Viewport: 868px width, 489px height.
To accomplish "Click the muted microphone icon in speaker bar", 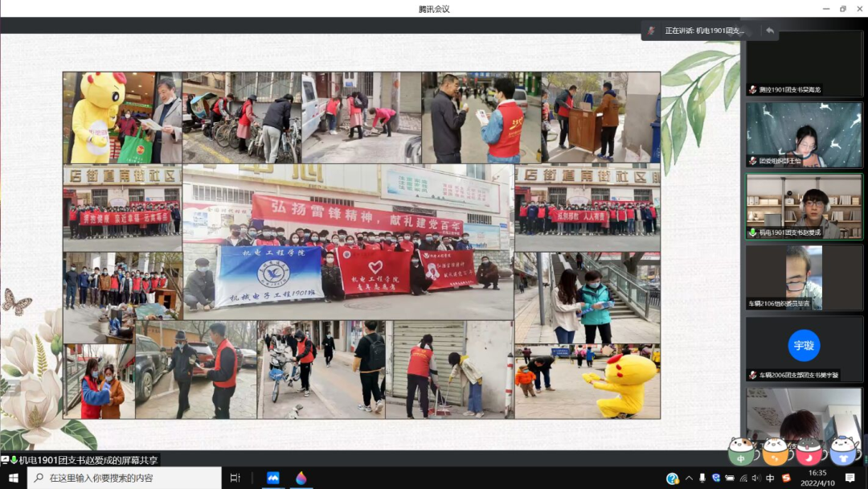I will pos(652,31).
